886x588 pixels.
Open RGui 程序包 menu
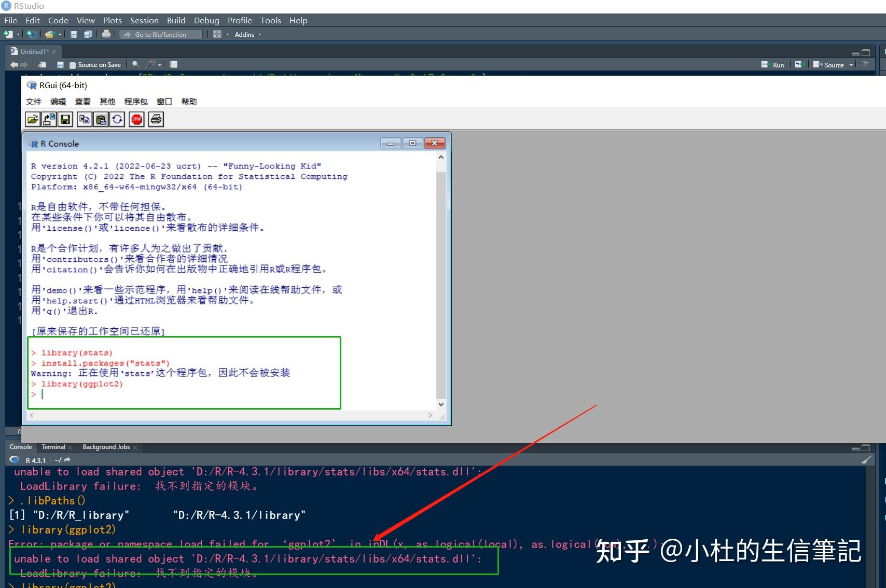coord(136,102)
